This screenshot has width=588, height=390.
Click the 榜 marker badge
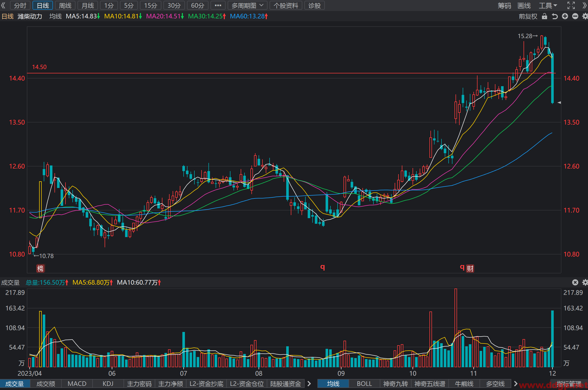pyautogui.click(x=40, y=268)
